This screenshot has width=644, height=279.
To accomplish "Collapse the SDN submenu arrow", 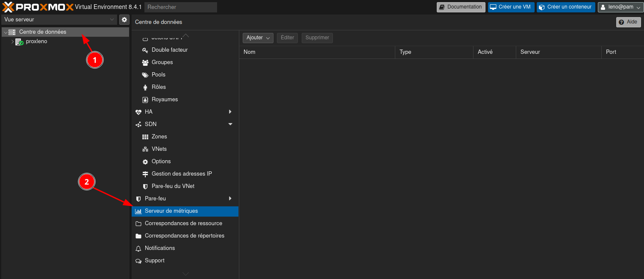I will tap(230, 124).
